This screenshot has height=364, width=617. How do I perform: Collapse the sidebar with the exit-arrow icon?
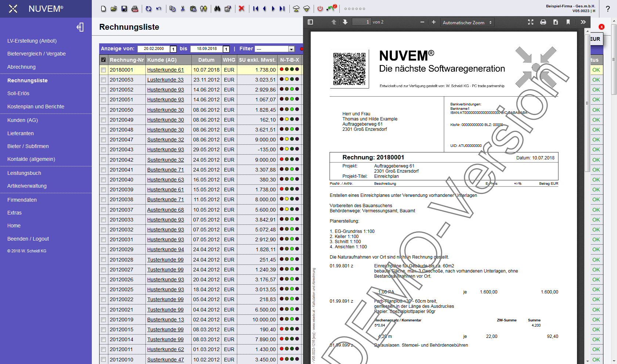(x=80, y=27)
